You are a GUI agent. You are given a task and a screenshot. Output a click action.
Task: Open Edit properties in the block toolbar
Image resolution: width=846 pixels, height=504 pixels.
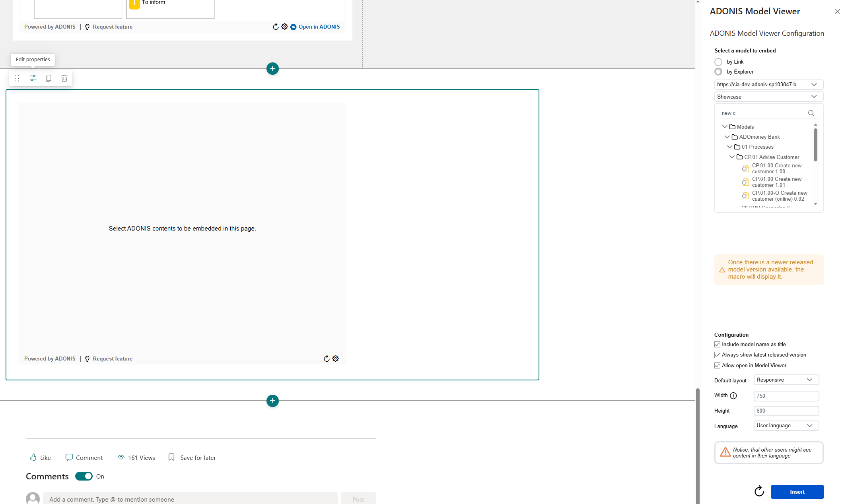(33, 78)
